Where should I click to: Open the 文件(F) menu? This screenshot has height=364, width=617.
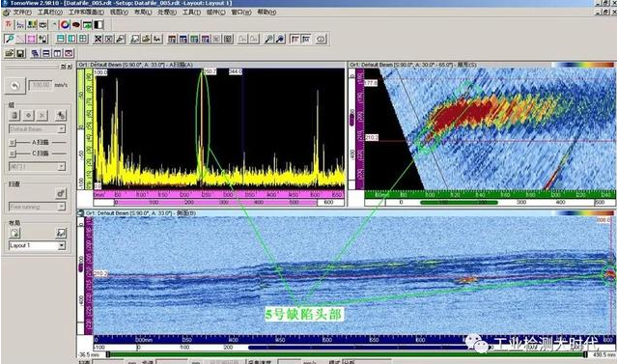(22, 13)
